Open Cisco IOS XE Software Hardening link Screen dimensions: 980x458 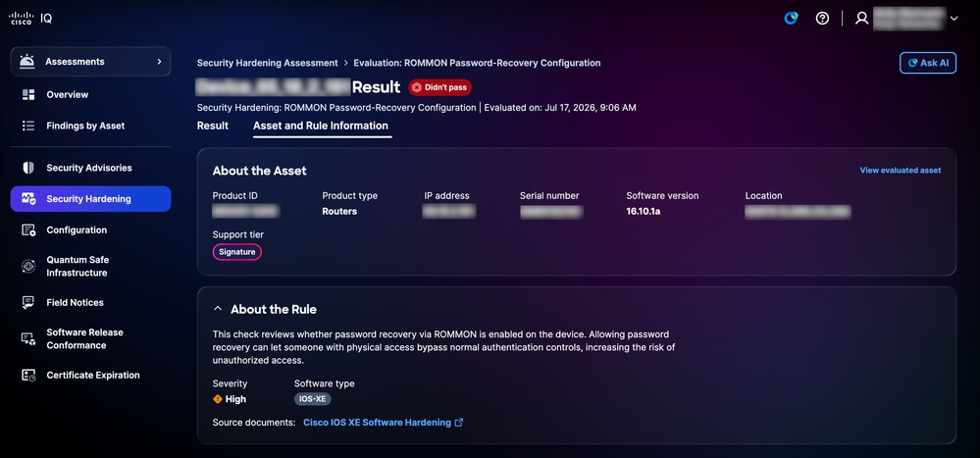tap(377, 423)
